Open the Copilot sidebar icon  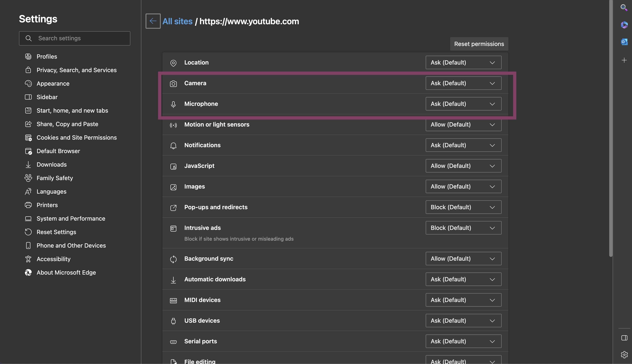click(x=624, y=25)
